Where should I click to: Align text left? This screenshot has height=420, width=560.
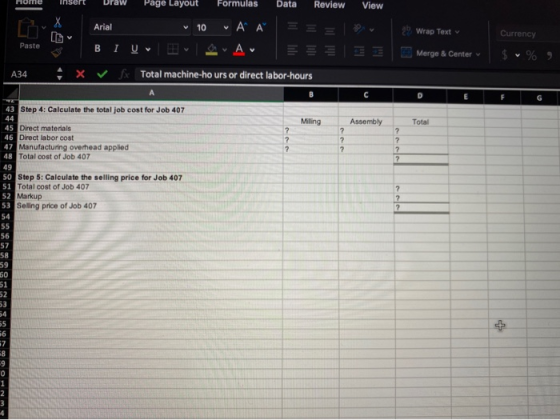click(292, 50)
